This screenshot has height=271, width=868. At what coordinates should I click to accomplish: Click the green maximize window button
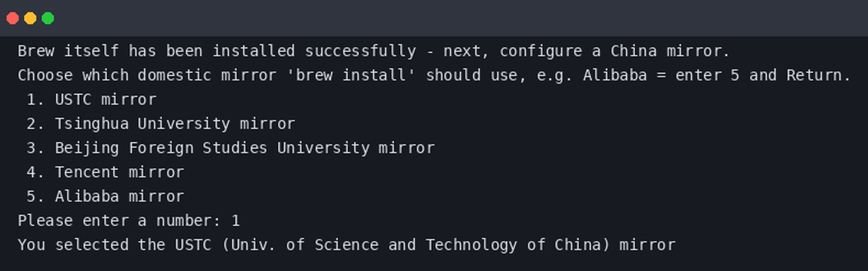click(48, 18)
